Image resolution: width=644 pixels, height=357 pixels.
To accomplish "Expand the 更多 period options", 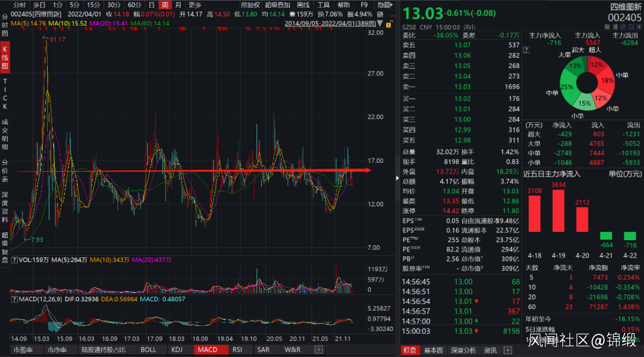I will pyautogui.click(x=195, y=5).
